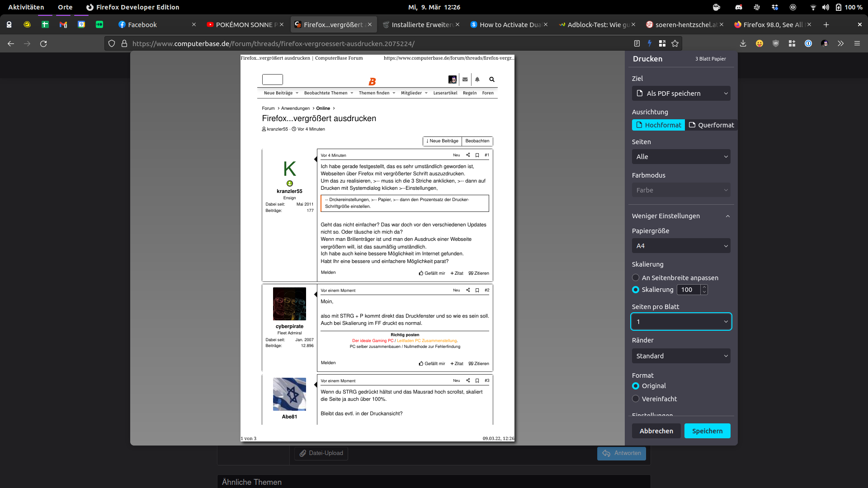Click the uBlock Origin shield icon
This screenshot has width=868, height=488.
pos(776,43)
